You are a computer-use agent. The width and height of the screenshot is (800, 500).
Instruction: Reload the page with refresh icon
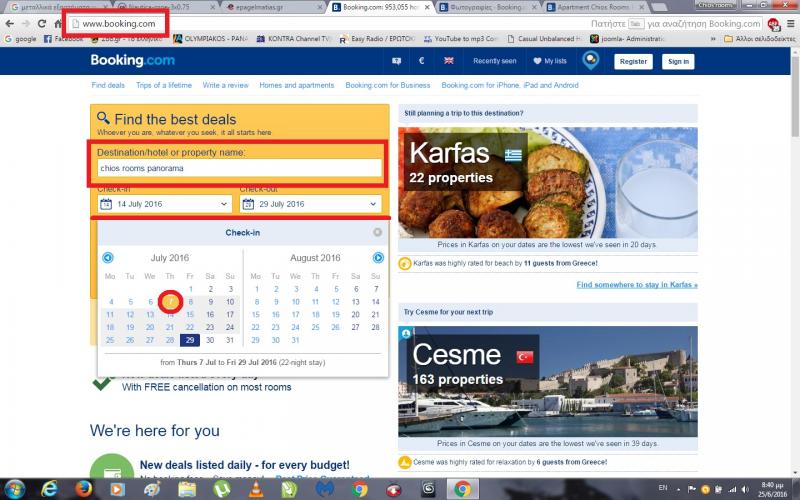click(x=42, y=23)
